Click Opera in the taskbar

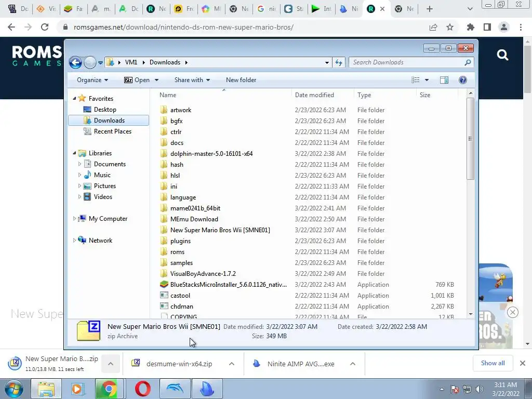(x=142, y=389)
